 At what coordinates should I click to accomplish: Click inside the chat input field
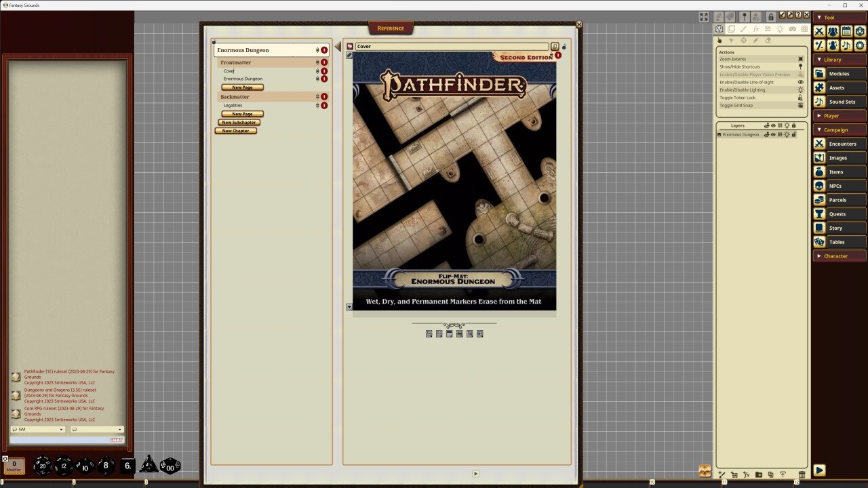61,439
